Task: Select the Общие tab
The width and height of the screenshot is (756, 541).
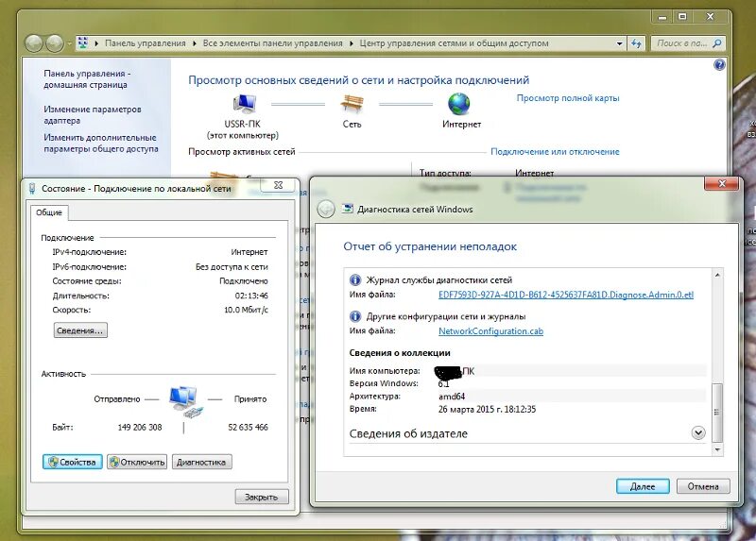Action: pyautogui.click(x=49, y=212)
